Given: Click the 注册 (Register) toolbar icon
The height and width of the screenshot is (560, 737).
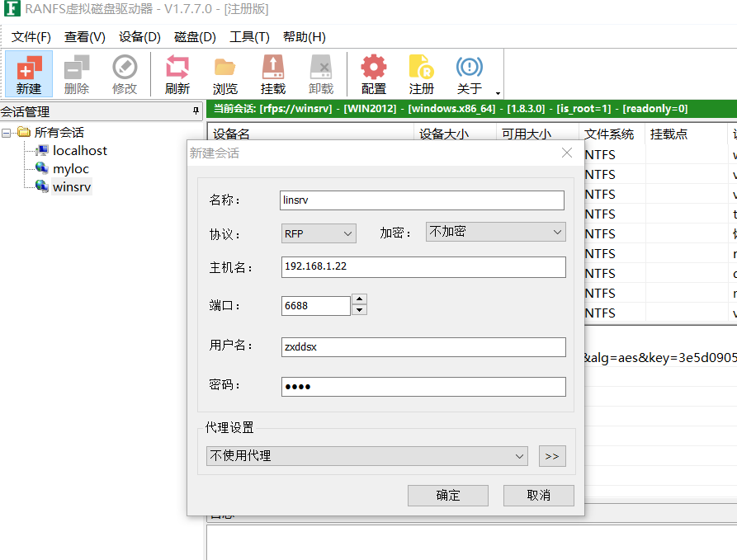Looking at the screenshot, I should [421, 73].
